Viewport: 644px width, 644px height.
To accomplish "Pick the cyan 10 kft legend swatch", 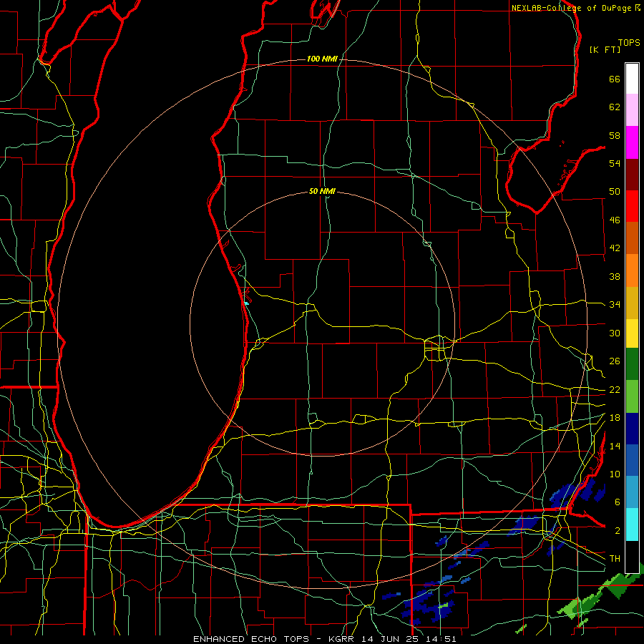I will tap(632, 525).
